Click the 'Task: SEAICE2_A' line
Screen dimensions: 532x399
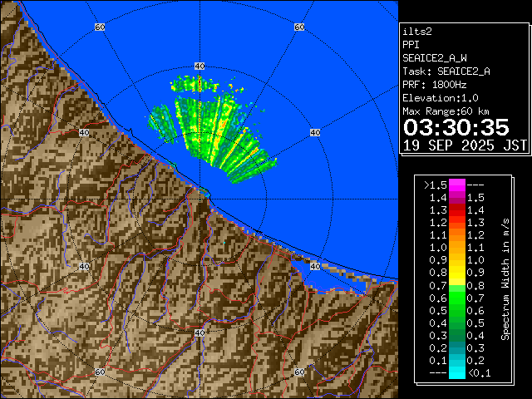pos(446,71)
